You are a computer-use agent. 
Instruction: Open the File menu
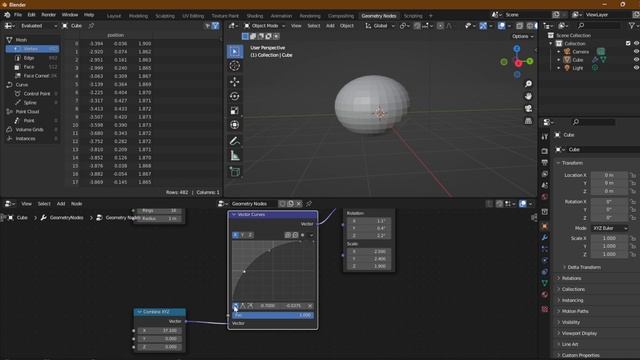18,15
